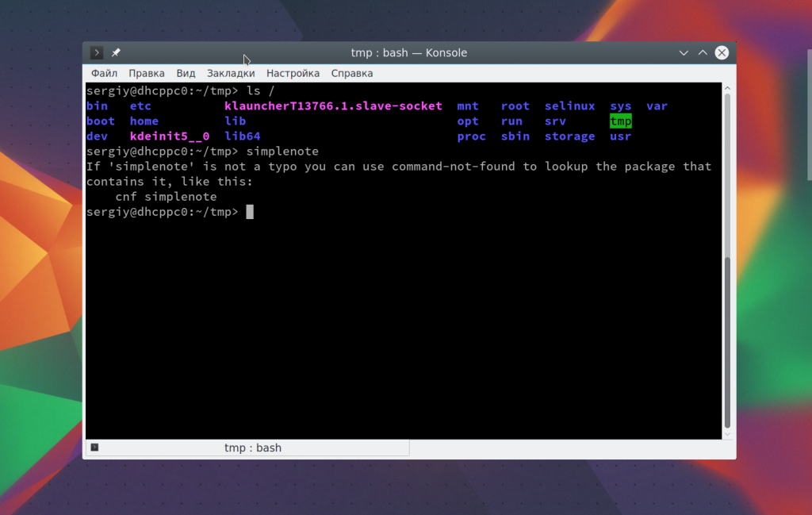
Task: Open the Настройка menu
Action: click(x=293, y=73)
